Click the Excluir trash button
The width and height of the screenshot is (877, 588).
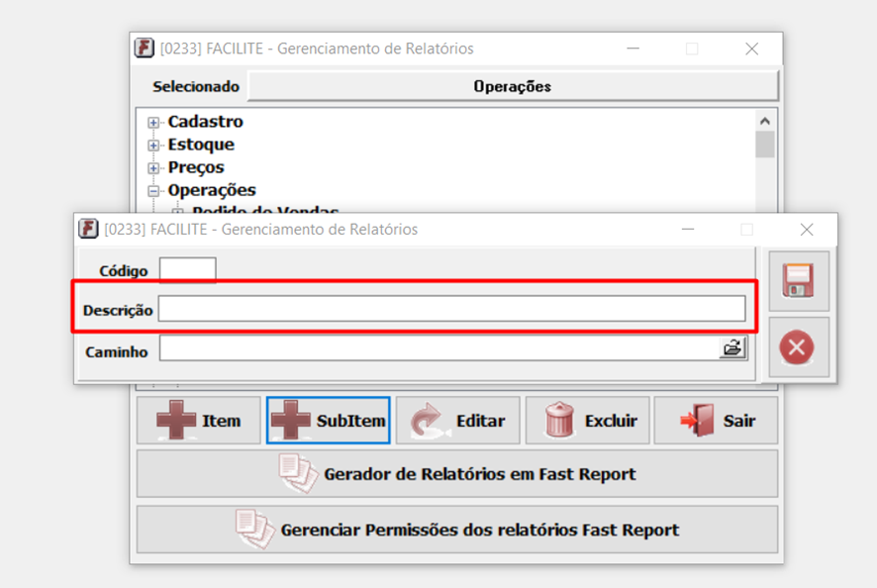pos(587,420)
